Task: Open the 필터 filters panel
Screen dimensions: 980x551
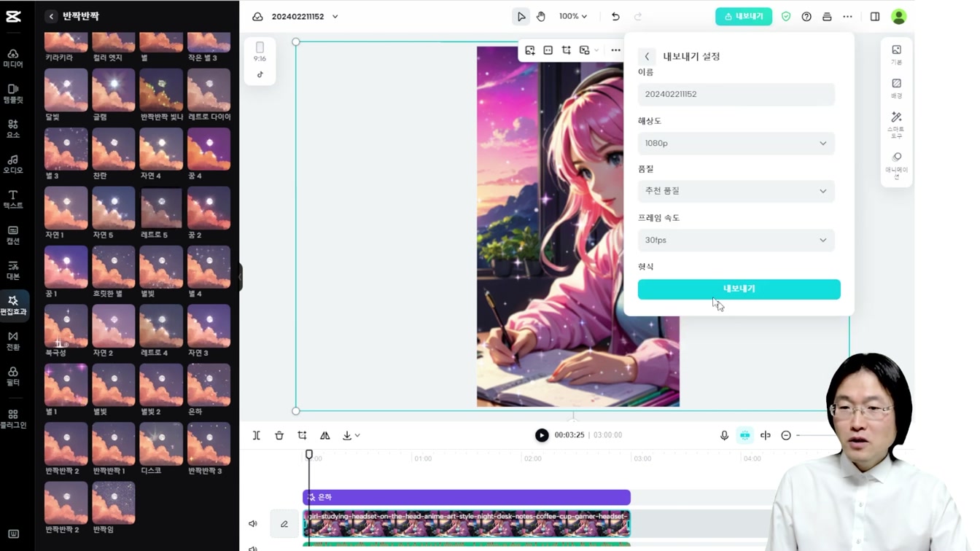Action: 13,376
